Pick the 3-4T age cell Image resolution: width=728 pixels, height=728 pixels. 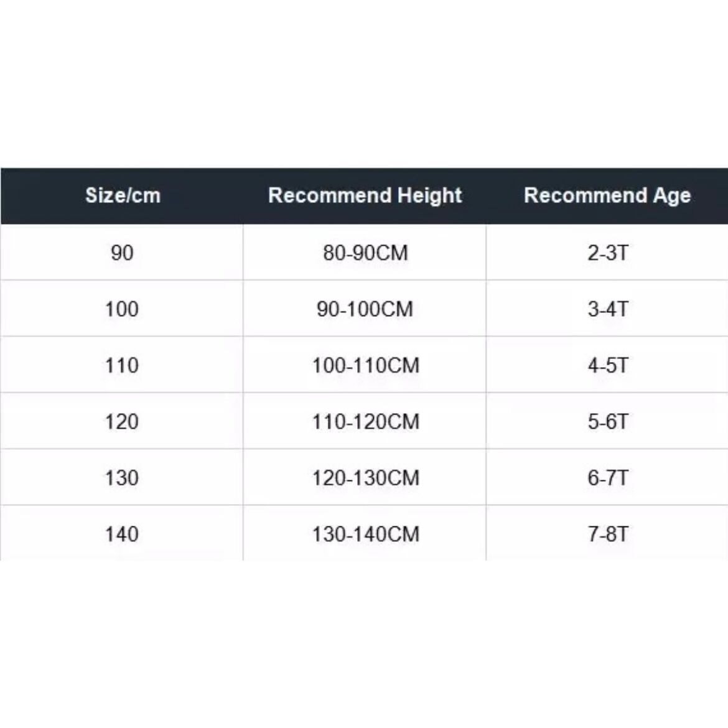coord(608,309)
